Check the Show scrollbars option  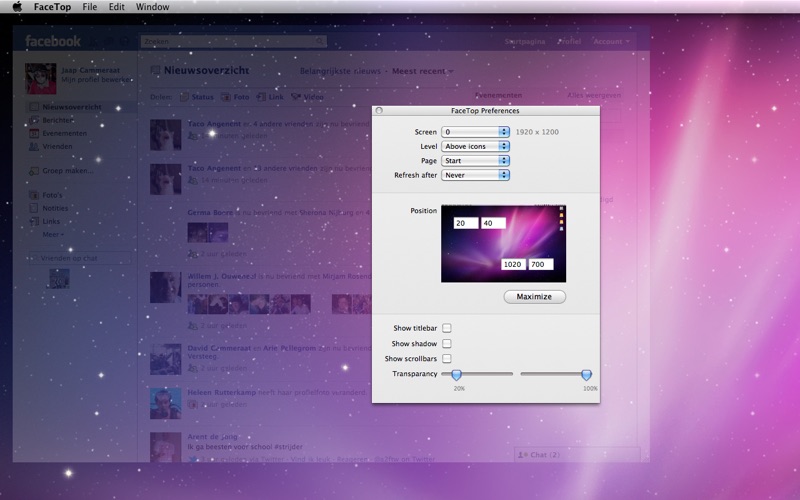pos(447,358)
